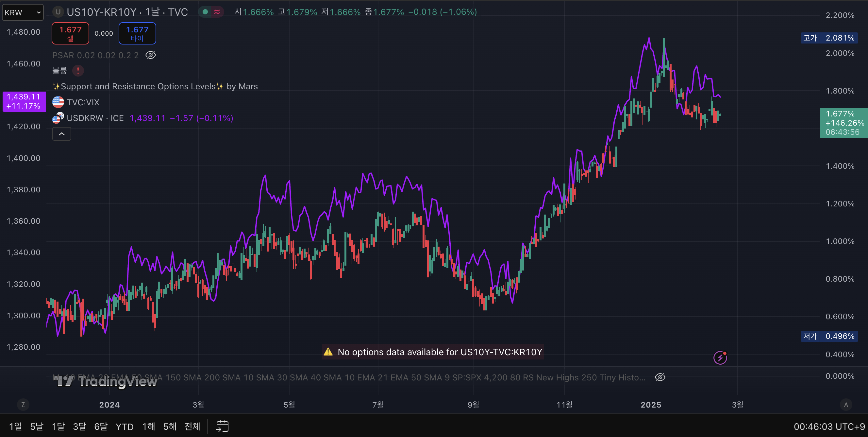Select the 5날 time range
This screenshot has width=868, height=437.
click(37, 427)
